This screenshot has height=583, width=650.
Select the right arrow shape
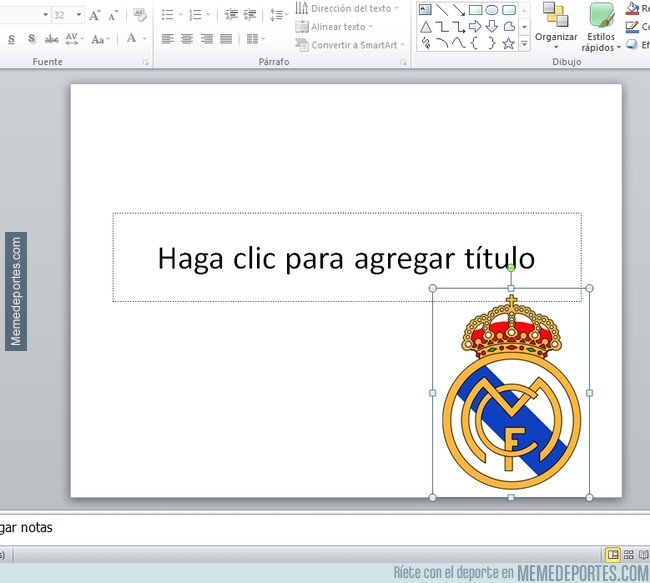pyautogui.click(x=475, y=27)
